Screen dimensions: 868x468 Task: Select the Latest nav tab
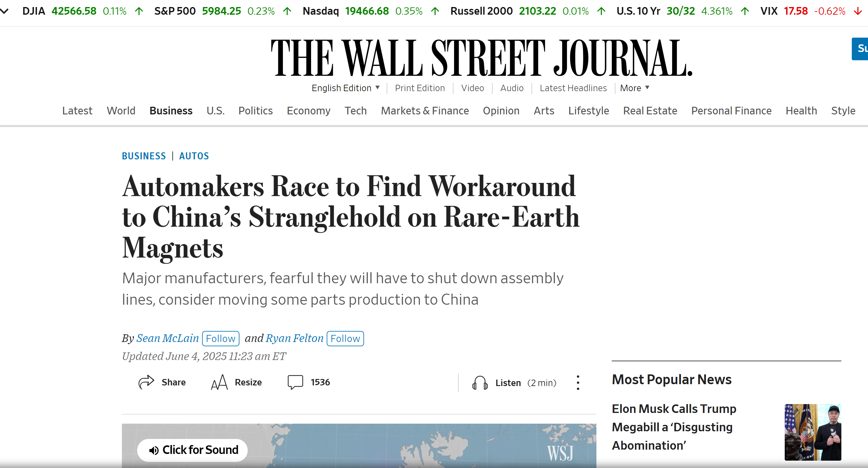[x=77, y=110]
